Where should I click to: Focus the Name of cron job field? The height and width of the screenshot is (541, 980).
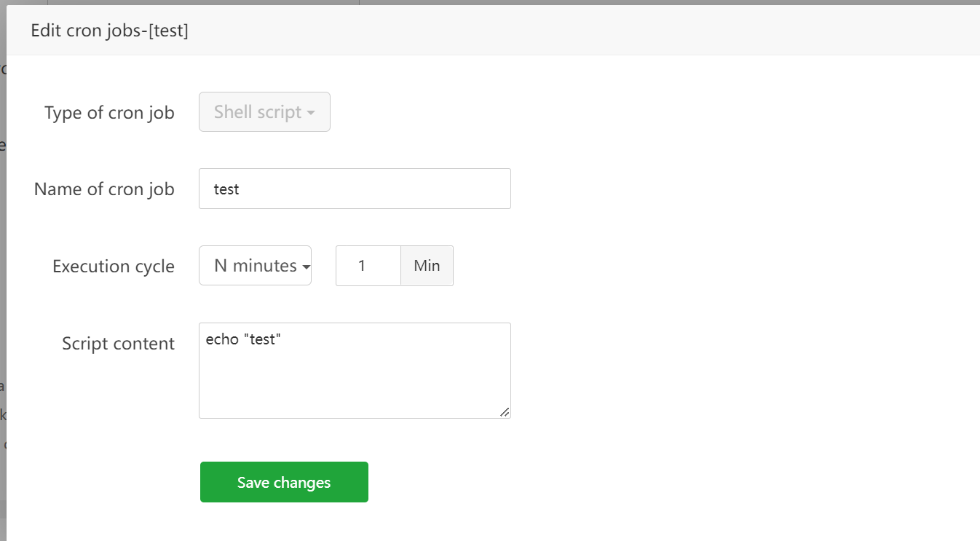tap(355, 189)
